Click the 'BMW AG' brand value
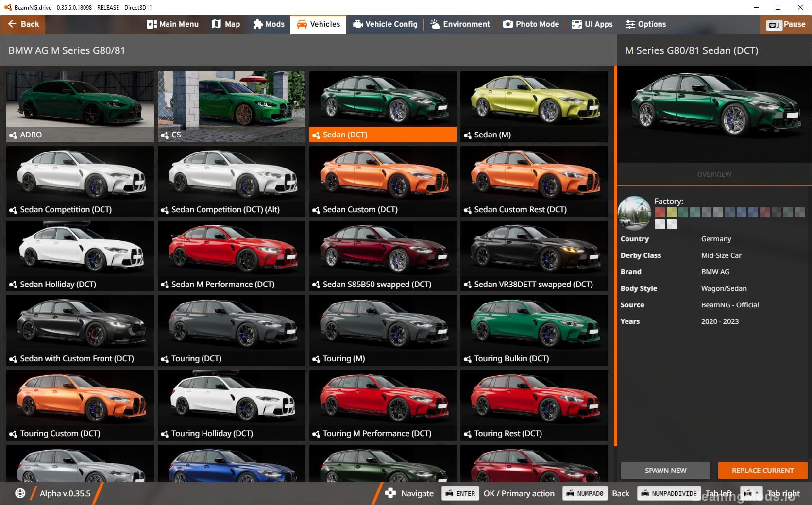The width and height of the screenshot is (812, 505). [x=715, y=272]
